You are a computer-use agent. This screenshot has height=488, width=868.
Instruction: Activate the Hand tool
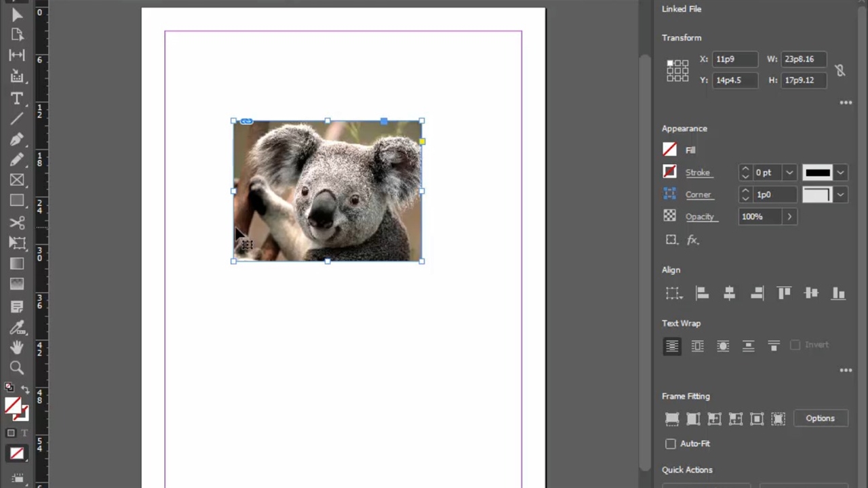pyautogui.click(x=17, y=347)
